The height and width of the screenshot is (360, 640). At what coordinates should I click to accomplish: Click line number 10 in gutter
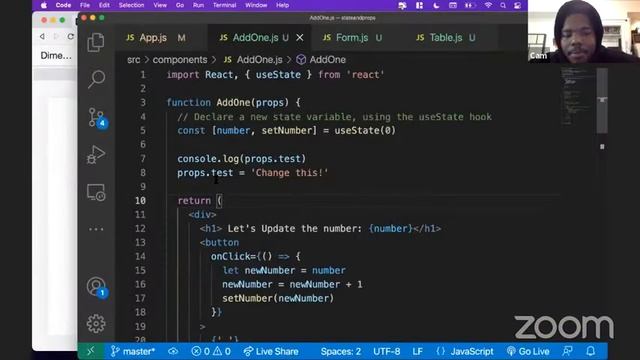(140, 200)
